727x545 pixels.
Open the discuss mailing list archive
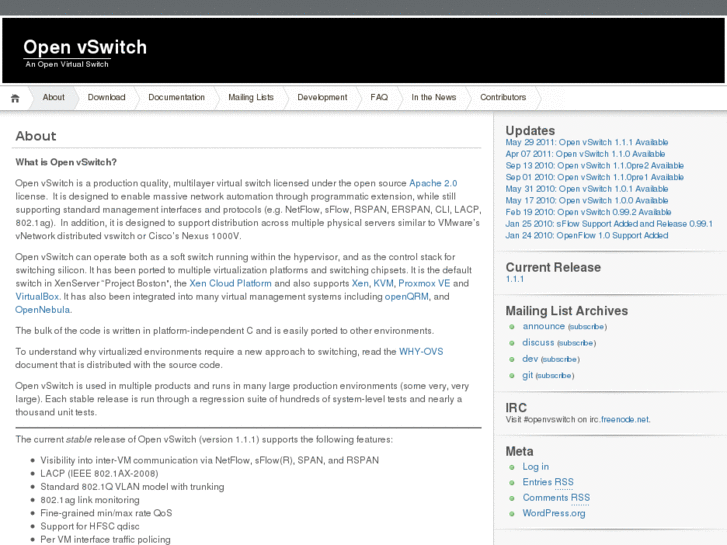pyautogui.click(x=538, y=342)
